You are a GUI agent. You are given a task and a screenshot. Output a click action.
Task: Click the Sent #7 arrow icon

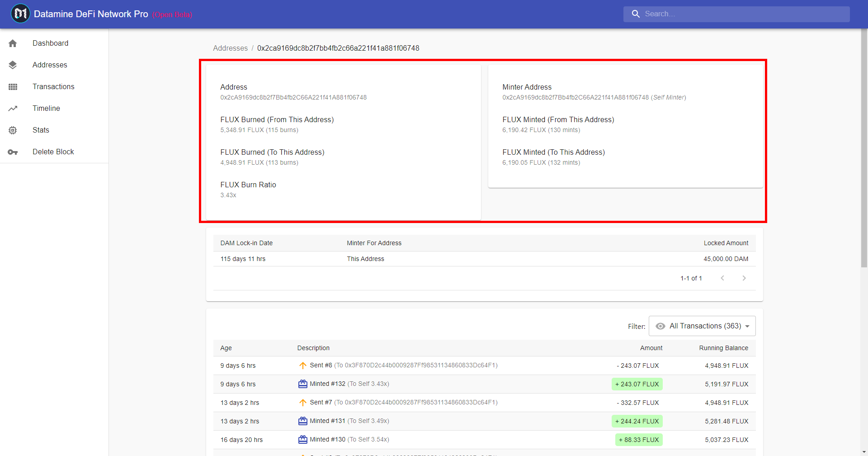coord(303,403)
